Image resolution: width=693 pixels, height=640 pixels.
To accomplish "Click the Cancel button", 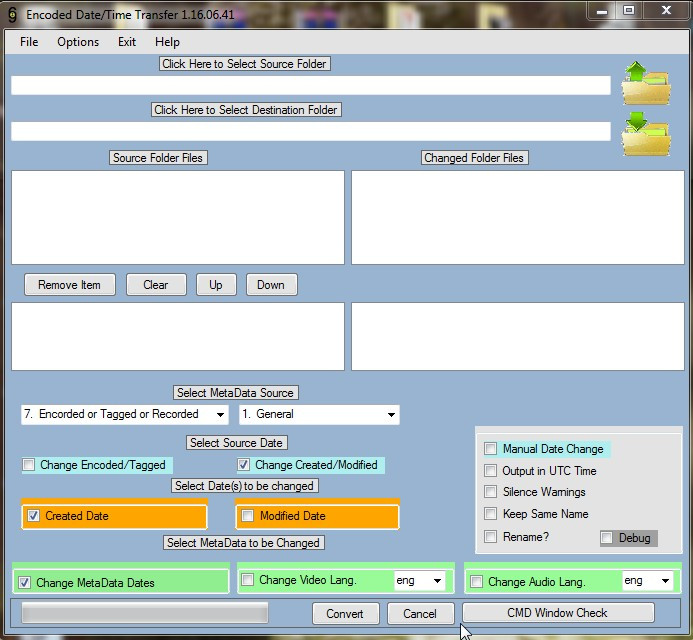I will coord(420,613).
